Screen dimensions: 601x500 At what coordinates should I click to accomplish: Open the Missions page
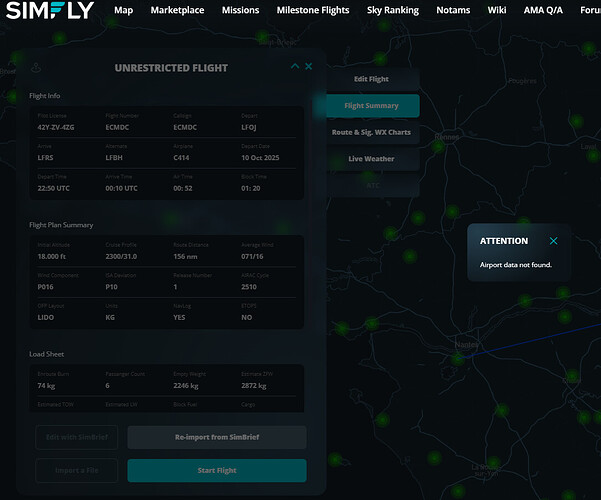tap(241, 10)
